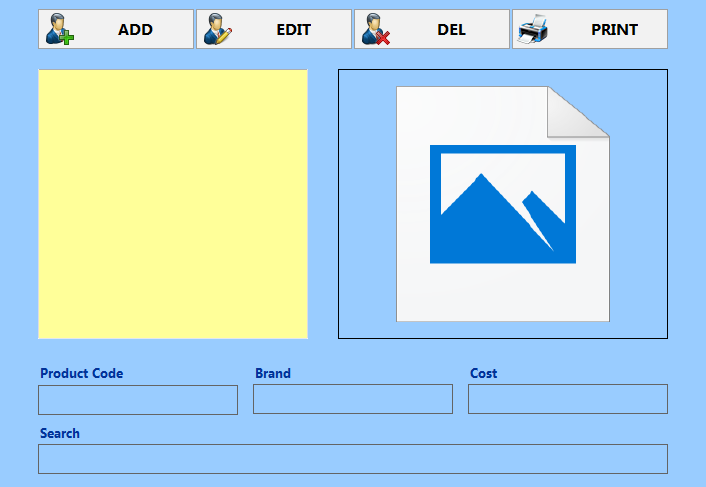This screenshot has height=487, width=706.
Task: Click the add-user icon with green plus
Action: (x=59, y=29)
